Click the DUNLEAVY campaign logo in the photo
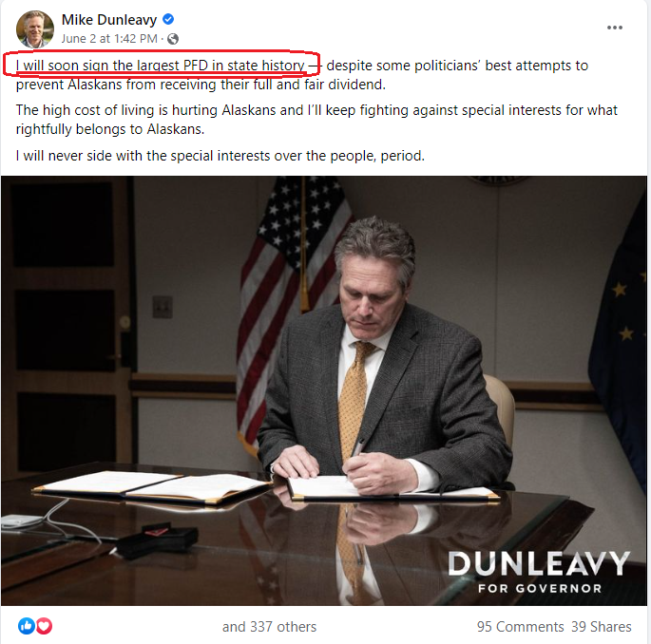Screen dimensions: 651x644 point(539,563)
